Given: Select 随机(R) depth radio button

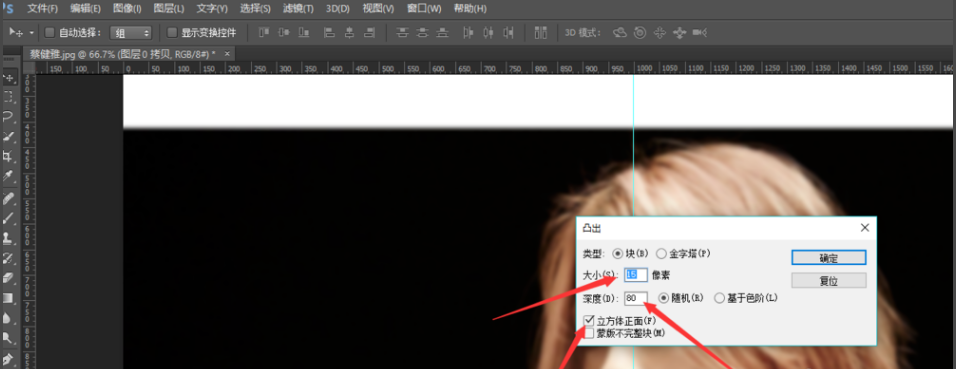Looking at the screenshot, I should coord(664,298).
